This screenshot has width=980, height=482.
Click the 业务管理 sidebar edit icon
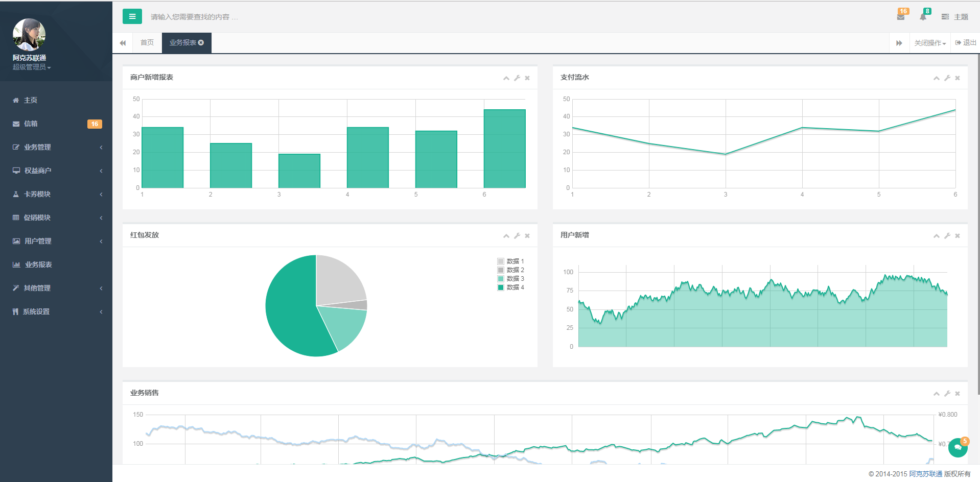point(16,147)
